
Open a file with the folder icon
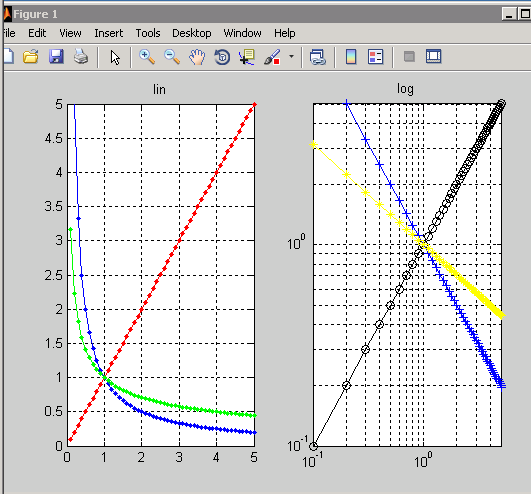(x=30, y=57)
